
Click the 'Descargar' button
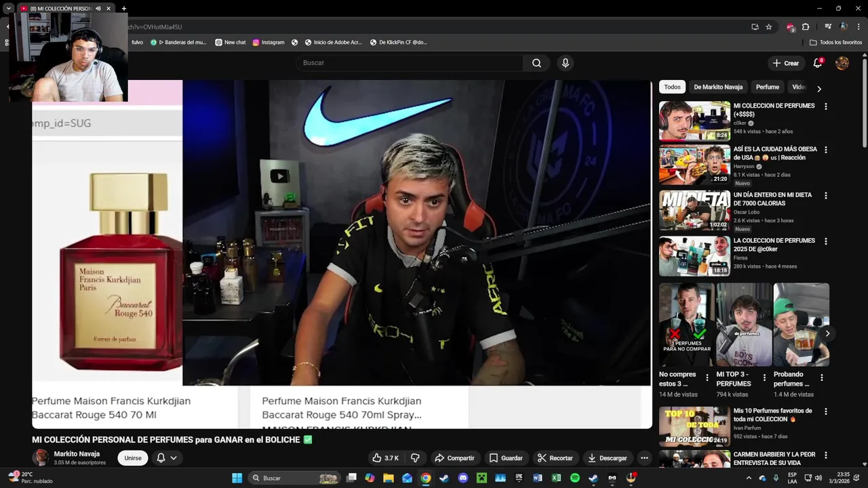[x=607, y=458]
